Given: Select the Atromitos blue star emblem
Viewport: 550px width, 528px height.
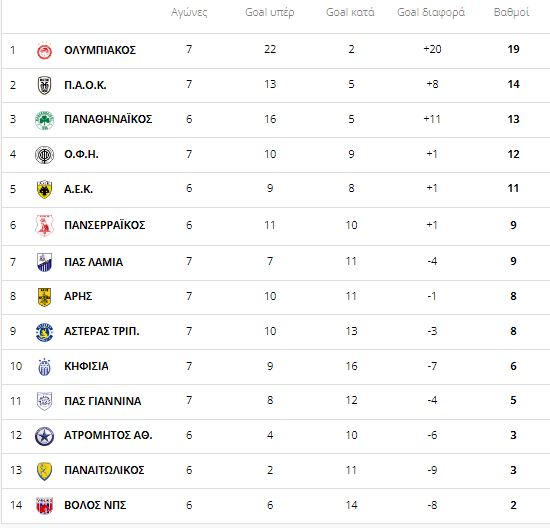Looking at the screenshot, I should point(45,436).
